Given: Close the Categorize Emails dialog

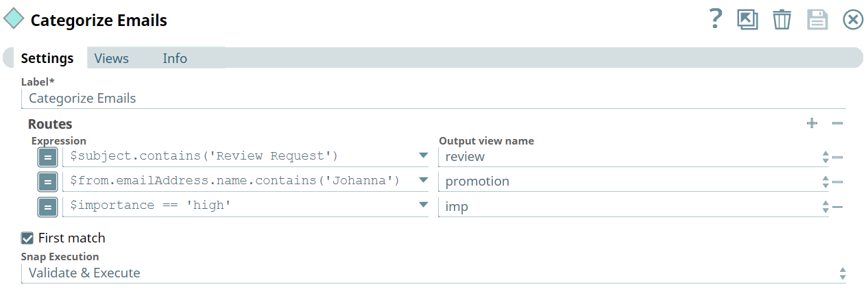Looking at the screenshot, I should pos(853,19).
